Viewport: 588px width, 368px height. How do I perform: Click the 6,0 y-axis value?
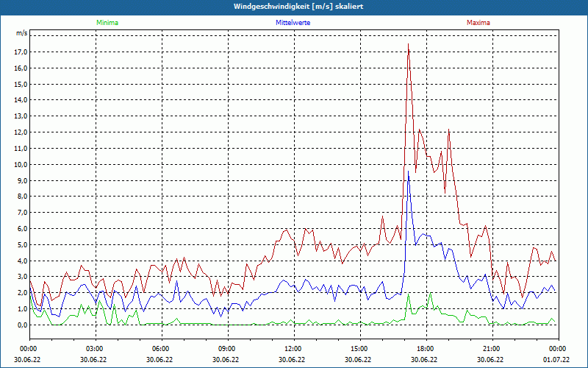coord(23,229)
